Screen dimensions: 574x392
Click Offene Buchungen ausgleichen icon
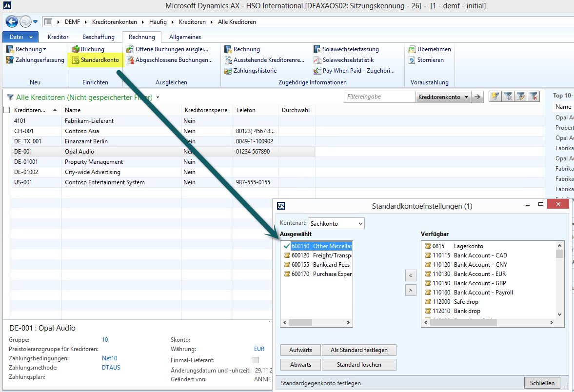click(x=130, y=49)
